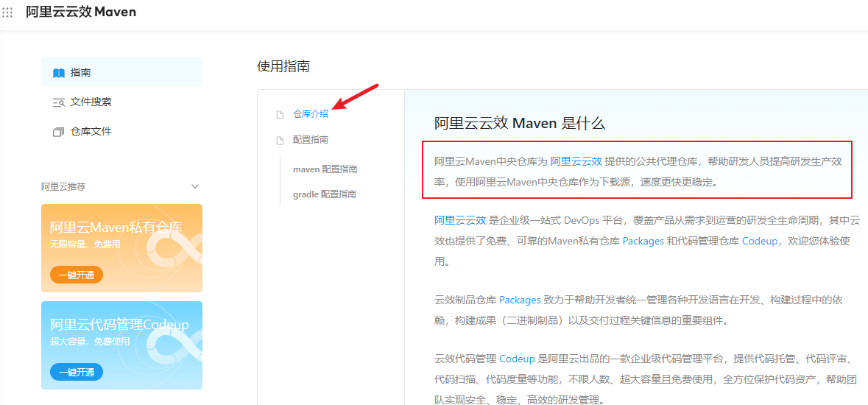Open the app grid launcher icon
Screen dimensions: 868x405
pyautogui.click(x=7, y=13)
